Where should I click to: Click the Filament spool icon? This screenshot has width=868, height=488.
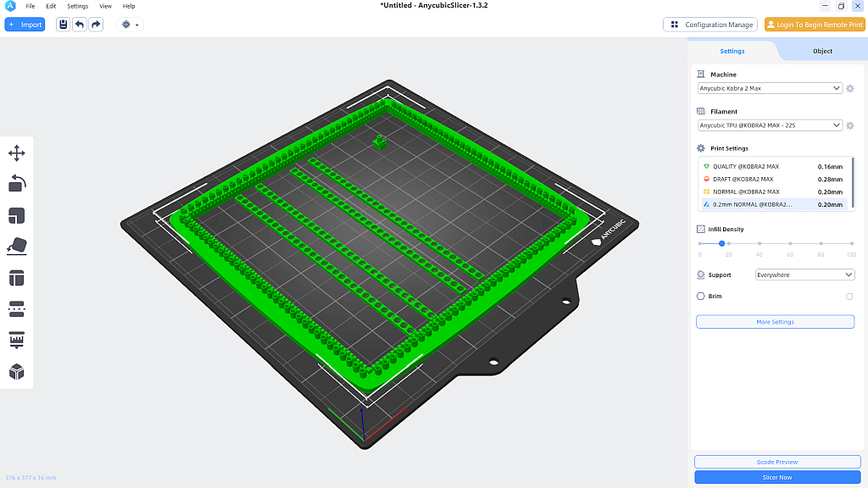point(701,111)
